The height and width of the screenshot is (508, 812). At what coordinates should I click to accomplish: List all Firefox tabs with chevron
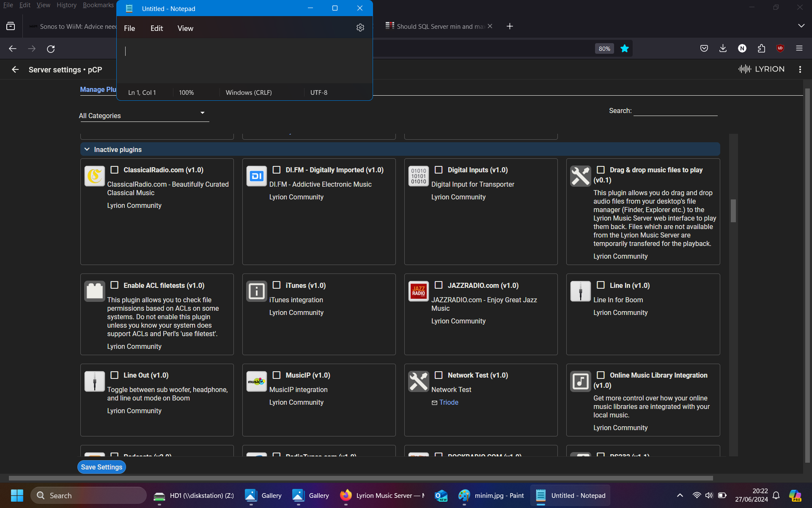(x=801, y=26)
